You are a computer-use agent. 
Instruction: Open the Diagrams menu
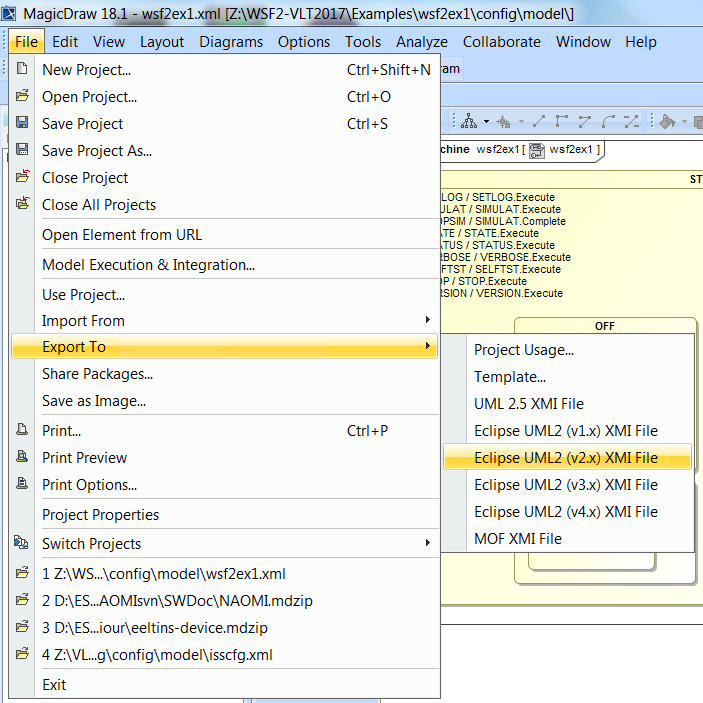point(231,41)
